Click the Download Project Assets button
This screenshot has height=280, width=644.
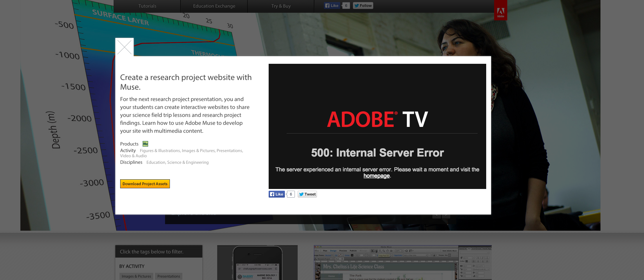145,184
